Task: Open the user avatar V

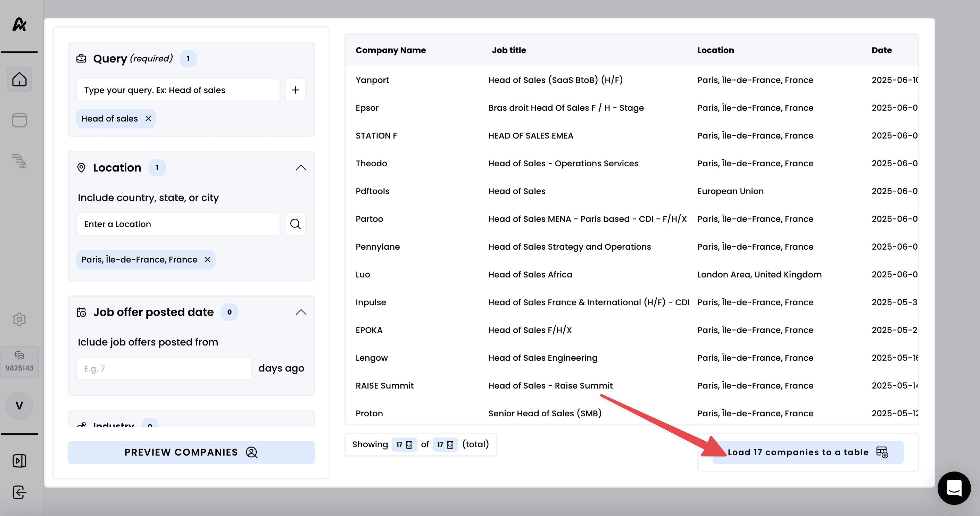Action: click(x=19, y=406)
